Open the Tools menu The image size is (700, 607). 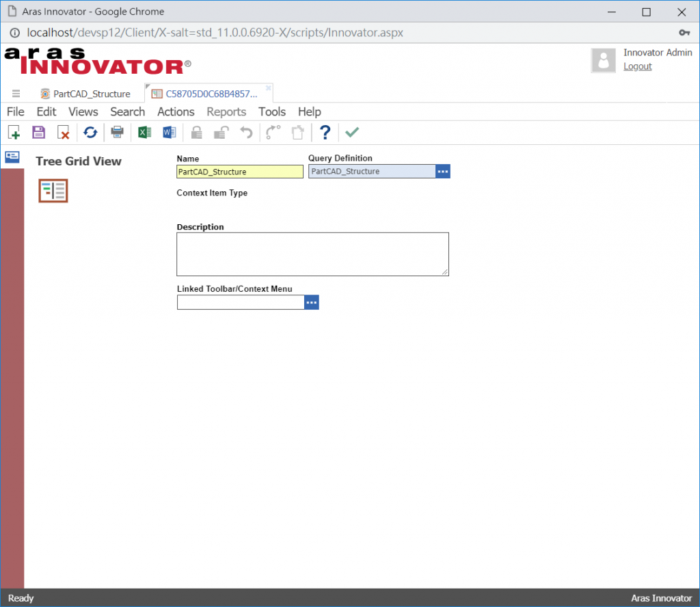click(x=272, y=111)
